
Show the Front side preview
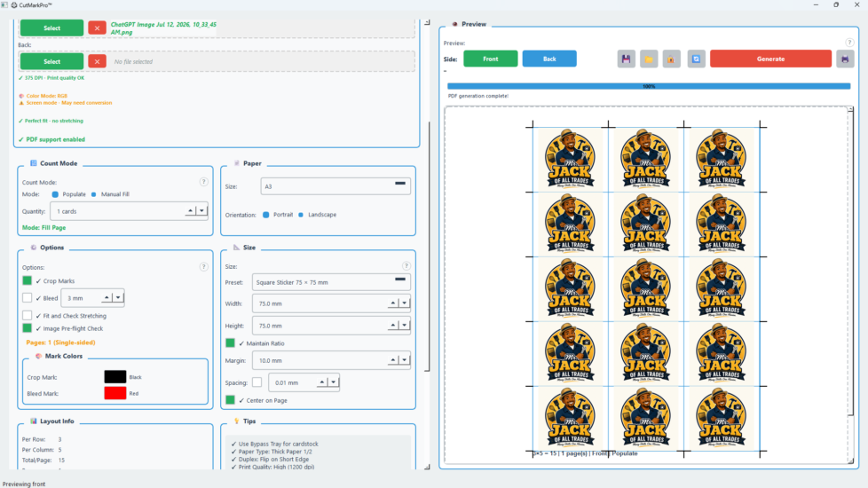(x=491, y=59)
